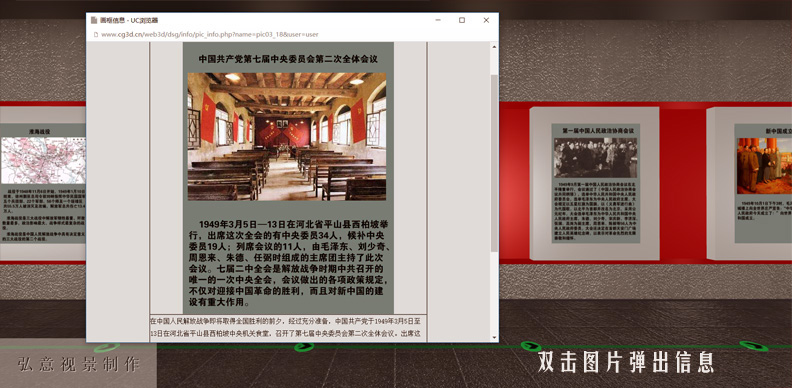Close the 画框信息 popup window
Screen dimensions: 792x388
click(486, 20)
